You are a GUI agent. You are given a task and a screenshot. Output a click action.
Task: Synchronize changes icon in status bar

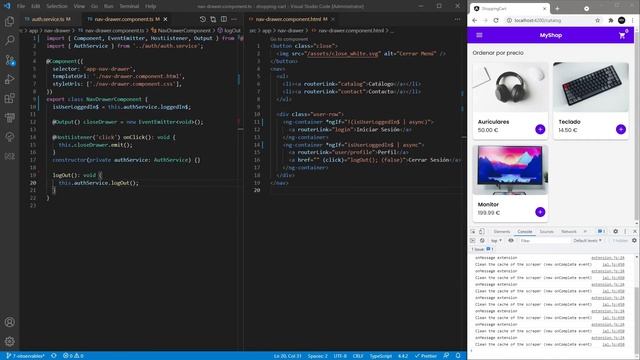coord(53,356)
